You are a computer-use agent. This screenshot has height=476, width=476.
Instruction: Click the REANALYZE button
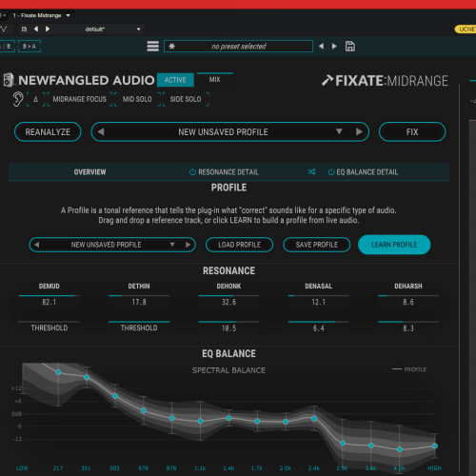(48, 132)
